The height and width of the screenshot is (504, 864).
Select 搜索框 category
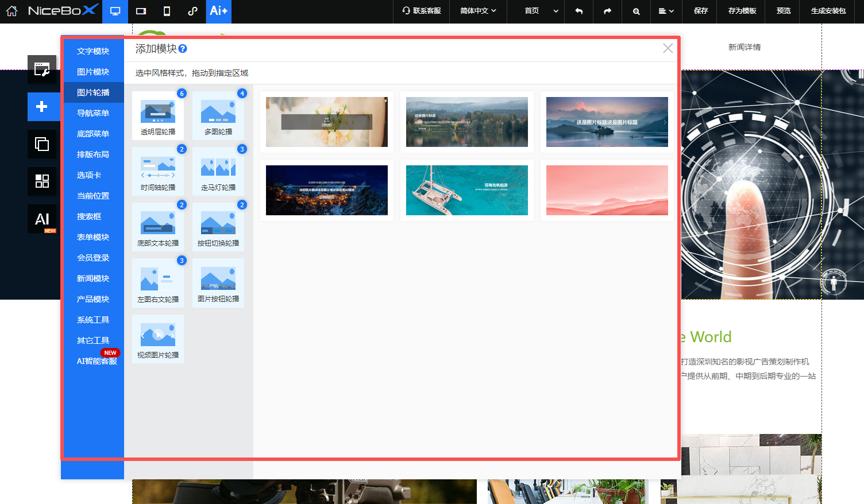(89, 216)
